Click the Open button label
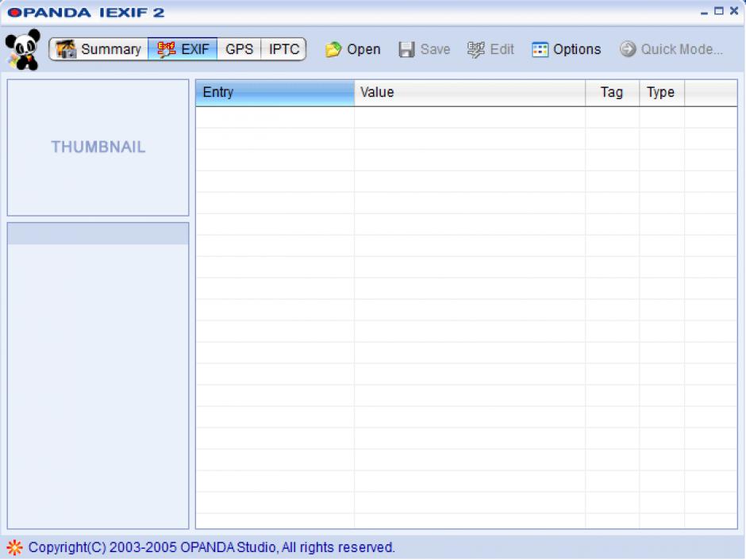 (x=363, y=49)
